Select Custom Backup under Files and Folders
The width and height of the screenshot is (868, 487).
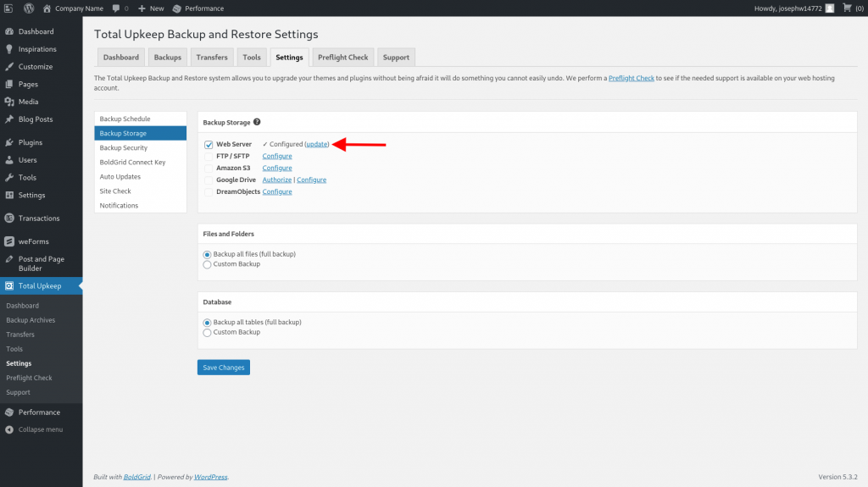[x=207, y=264]
